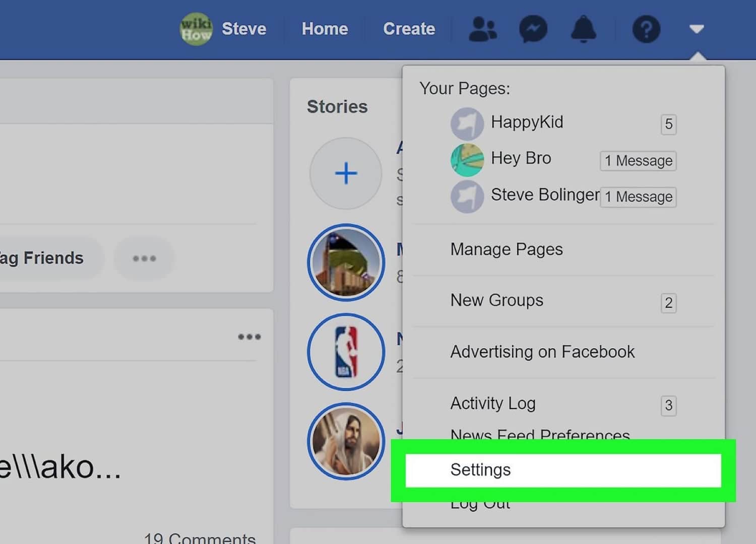View the story with robed figure avatar

pyautogui.click(x=346, y=441)
